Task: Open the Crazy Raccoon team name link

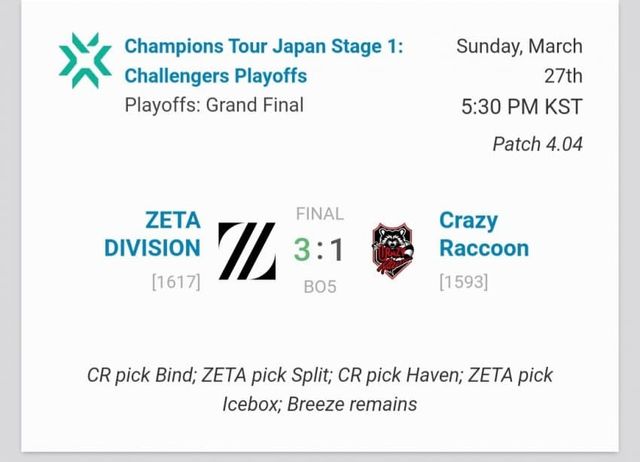Action: coord(483,234)
